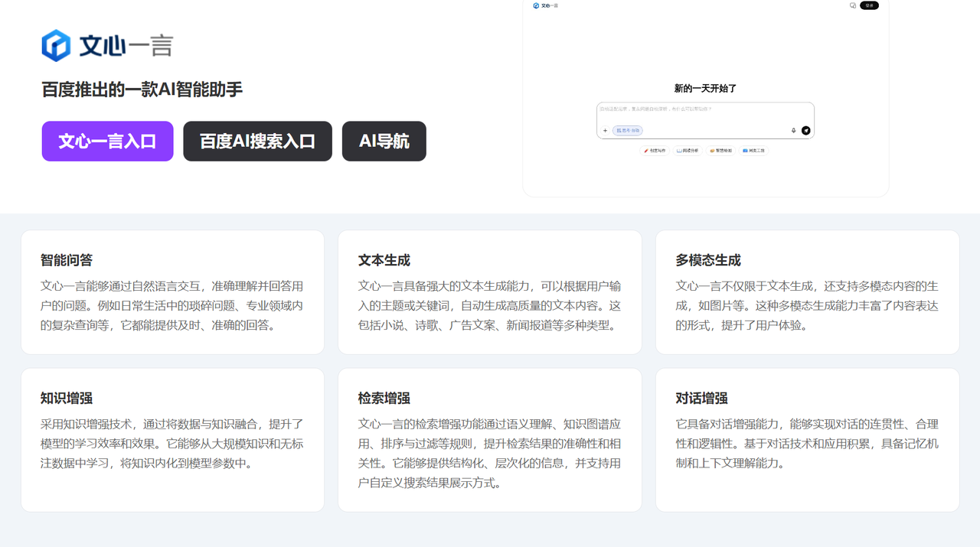Viewport: 980px width, 547px height.
Task: Select 阅读分析 chip in preview
Action: point(688,151)
